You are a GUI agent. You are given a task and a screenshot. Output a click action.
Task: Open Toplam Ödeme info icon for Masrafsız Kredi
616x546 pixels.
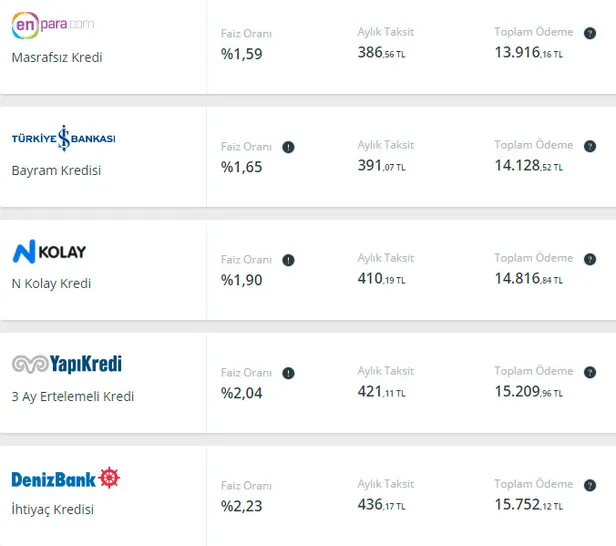[x=590, y=32]
